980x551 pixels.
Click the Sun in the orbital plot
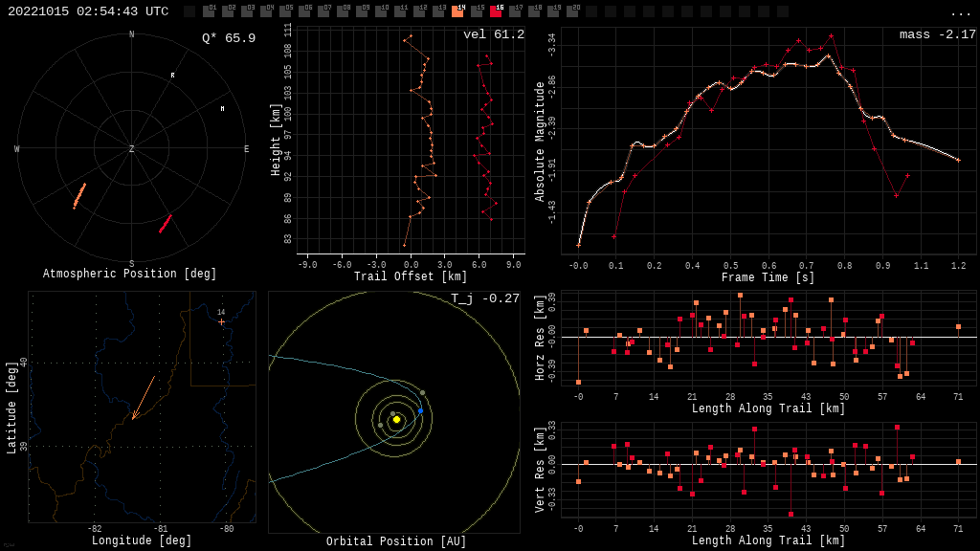[x=396, y=419]
